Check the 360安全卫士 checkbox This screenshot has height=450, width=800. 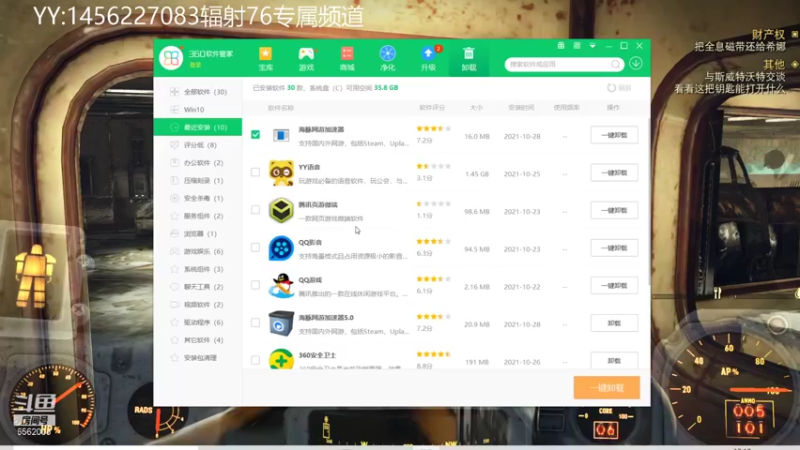256,360
